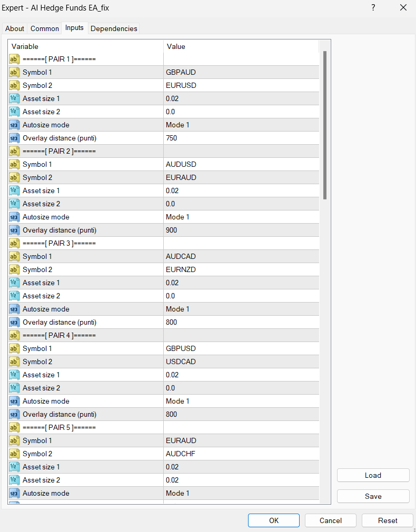The image size is (416, 532).
Task: Switch to the Common tab
Action: 44,28
